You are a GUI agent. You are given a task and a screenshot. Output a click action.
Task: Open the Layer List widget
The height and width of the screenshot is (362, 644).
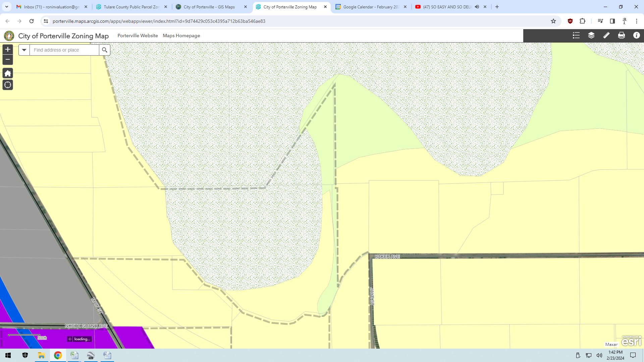591,36
